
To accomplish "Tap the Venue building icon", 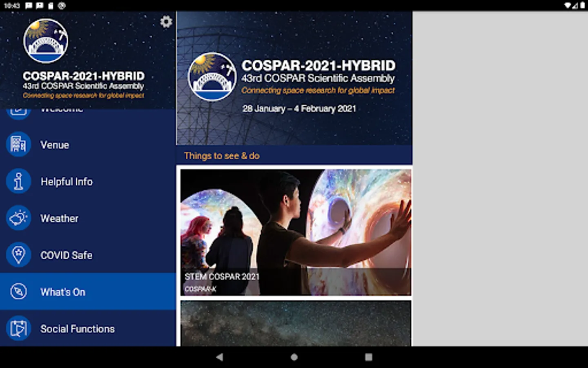I will [x=18, y=144].
